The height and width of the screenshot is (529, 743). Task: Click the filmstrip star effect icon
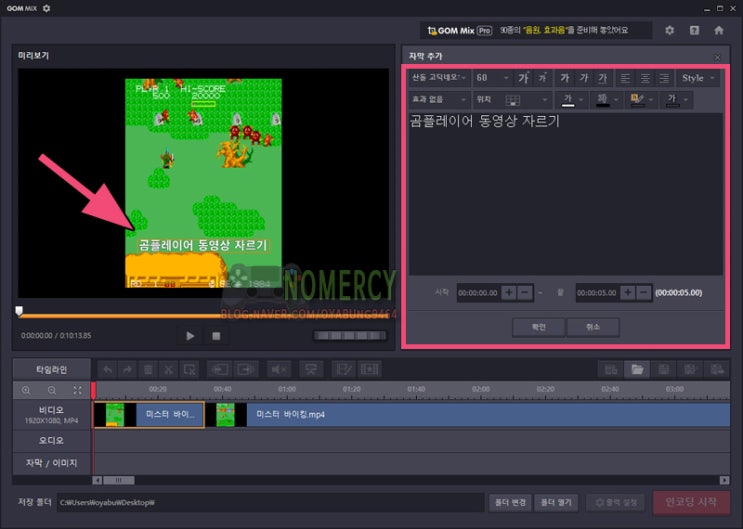pos(369,370)
